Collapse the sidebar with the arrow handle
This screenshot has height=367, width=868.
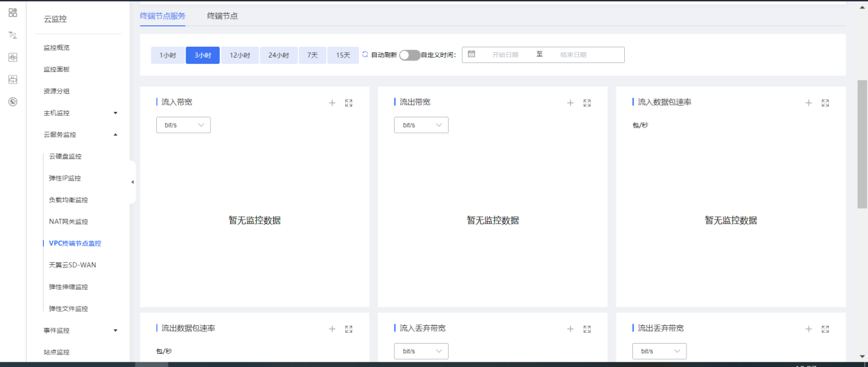[132, 182]
